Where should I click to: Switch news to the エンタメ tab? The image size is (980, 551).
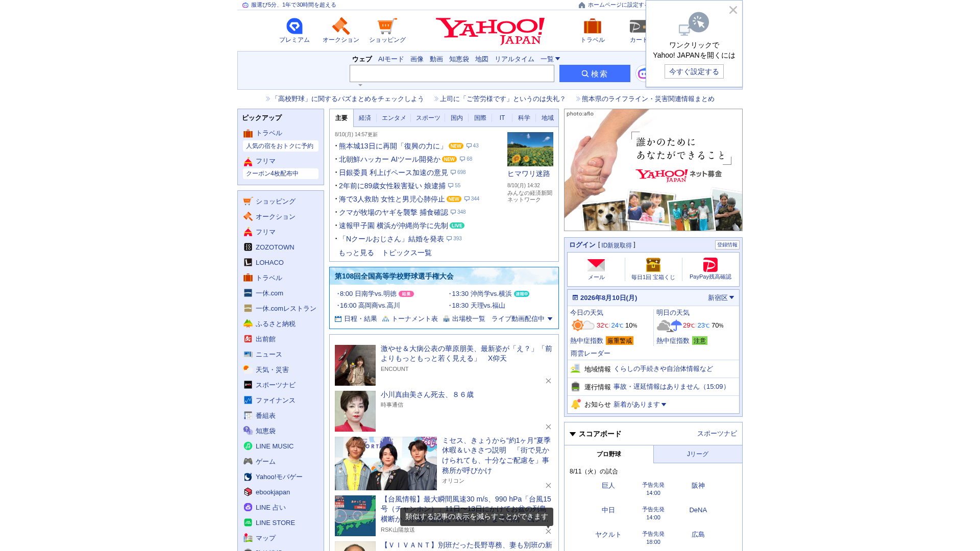click(394, 118)
